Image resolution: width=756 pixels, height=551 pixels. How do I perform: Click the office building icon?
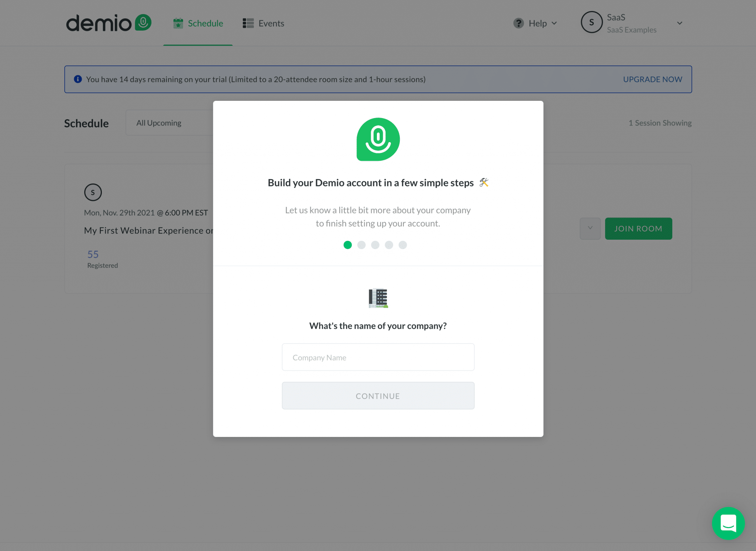(378, 298)
